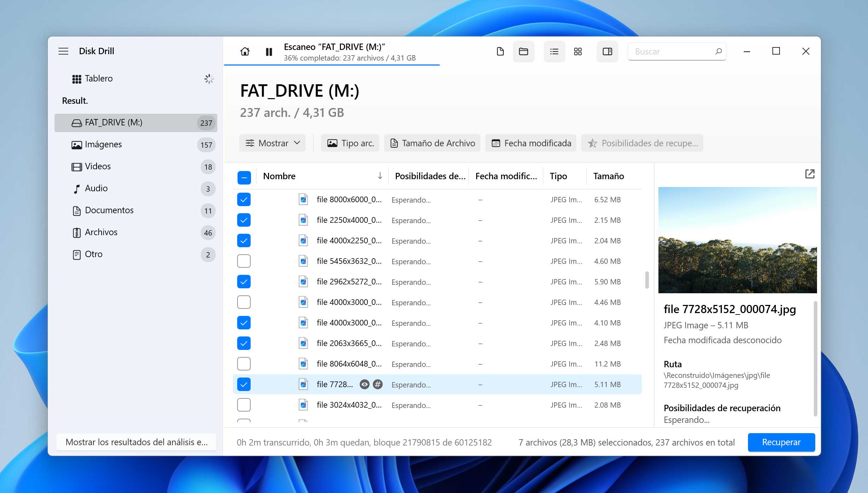This screenshot has width=868, height=493.
Task: Uncheck file 7728 checkbox
Action: point(244,384)
